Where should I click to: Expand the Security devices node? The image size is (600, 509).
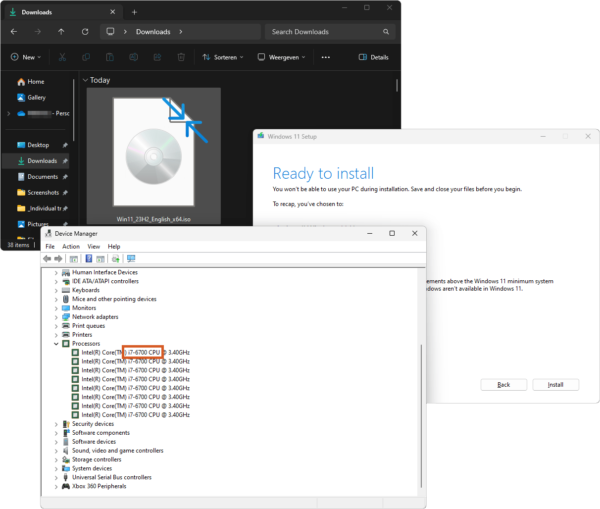point(56,424)
